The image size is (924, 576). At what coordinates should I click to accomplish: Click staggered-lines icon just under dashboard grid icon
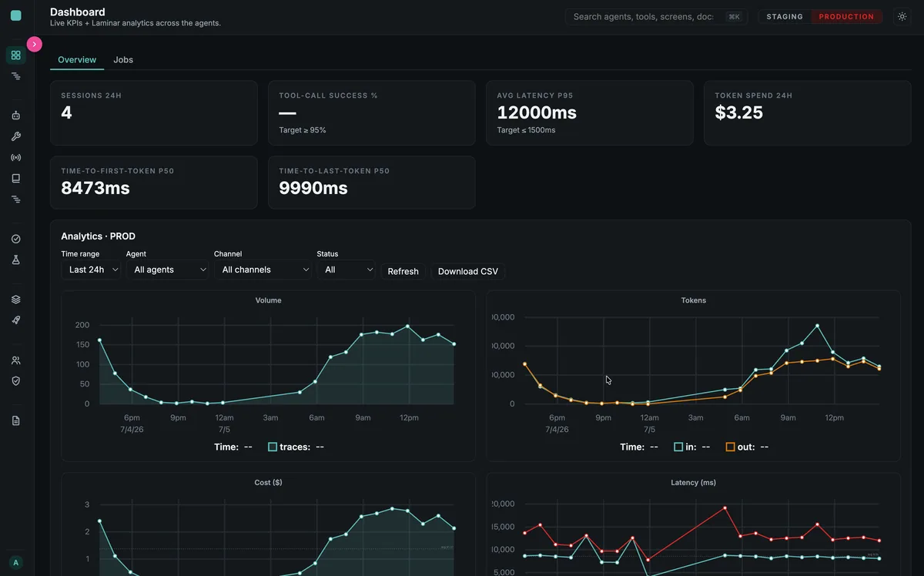[15, 76]
